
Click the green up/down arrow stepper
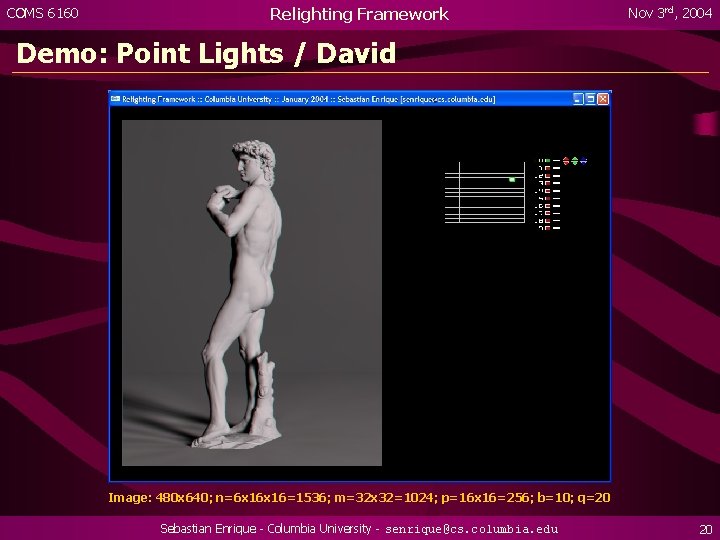coord(574,161)
